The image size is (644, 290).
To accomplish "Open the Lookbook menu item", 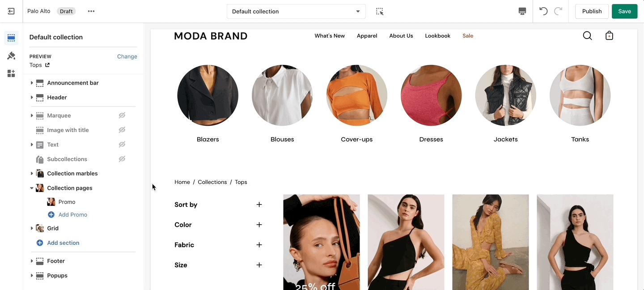I will tap(437, 36).
